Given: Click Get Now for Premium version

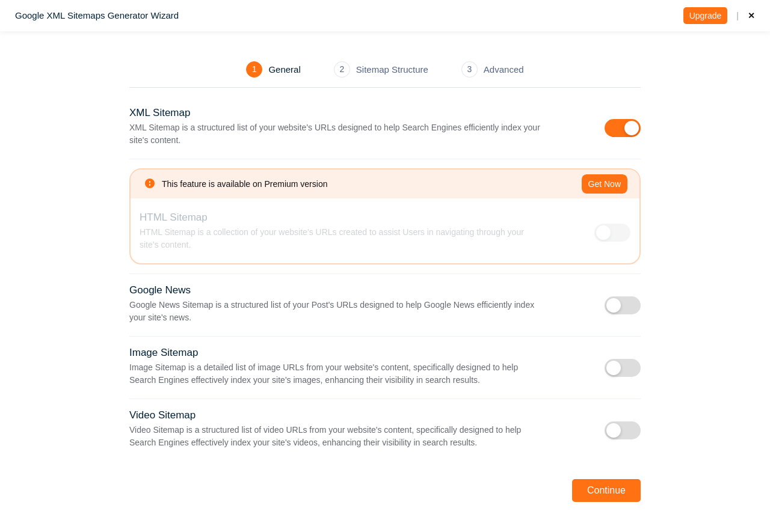Looking at the screenshot, I should [604, 184].
